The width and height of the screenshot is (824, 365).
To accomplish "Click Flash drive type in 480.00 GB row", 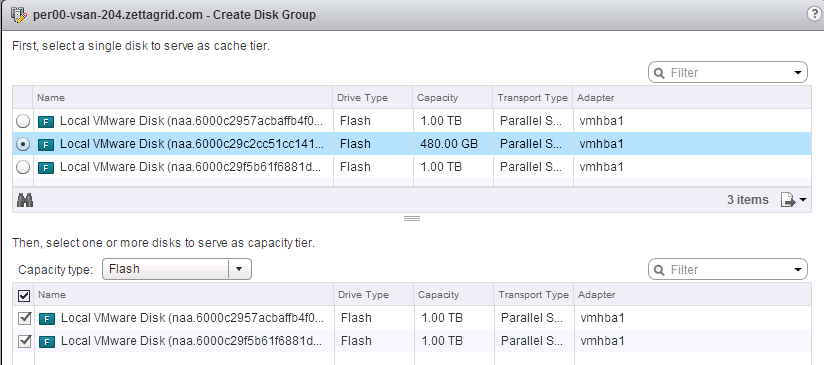I will tap(355, 144).
